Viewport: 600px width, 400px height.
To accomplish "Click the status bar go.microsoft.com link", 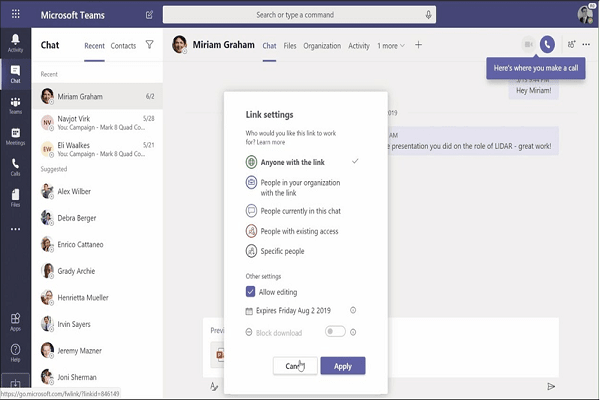I will (x=60, y=393).
